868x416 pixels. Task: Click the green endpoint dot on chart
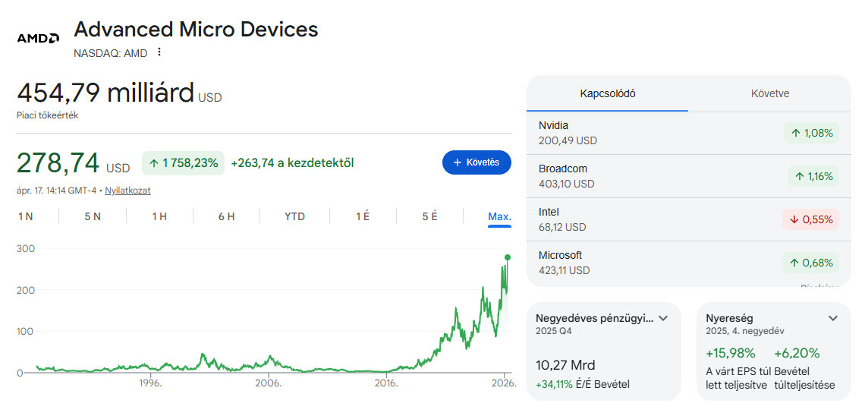pyautogui.click(x=508, y=257)
